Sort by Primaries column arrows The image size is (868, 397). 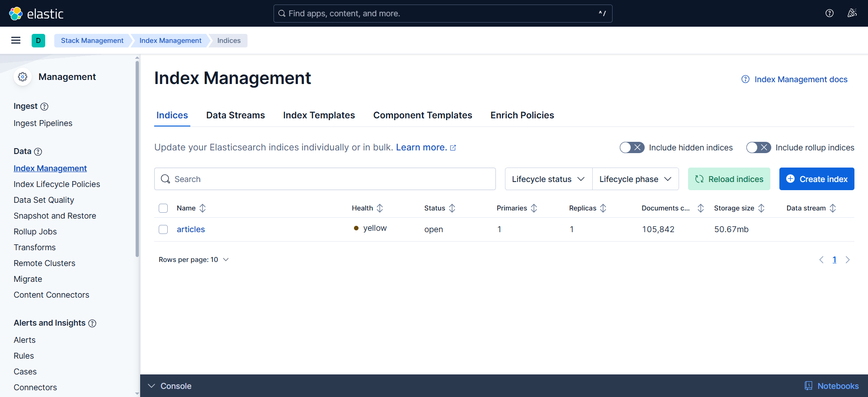pyautogui.click(x=534, y=208)
